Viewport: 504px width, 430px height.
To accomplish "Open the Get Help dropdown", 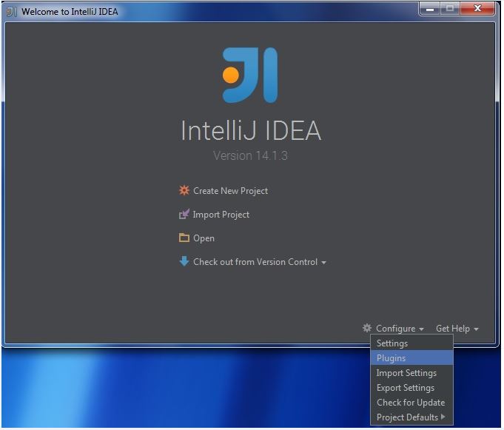I will coord(453,329).
